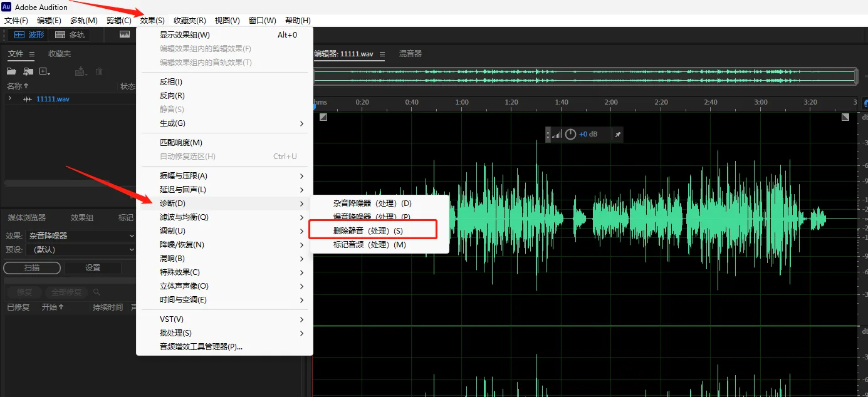Expand the 时间与变调(E) submenu
Image resolution: width=868 pixels, height=397 pixels.
click(x=224, y=300)
